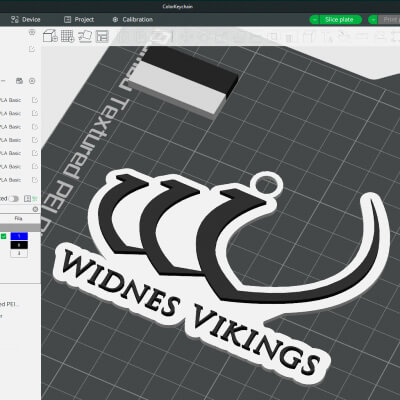Toggle the Advanced settings switch
Screen dimensions: 400x400
click(x=14, y=199)
